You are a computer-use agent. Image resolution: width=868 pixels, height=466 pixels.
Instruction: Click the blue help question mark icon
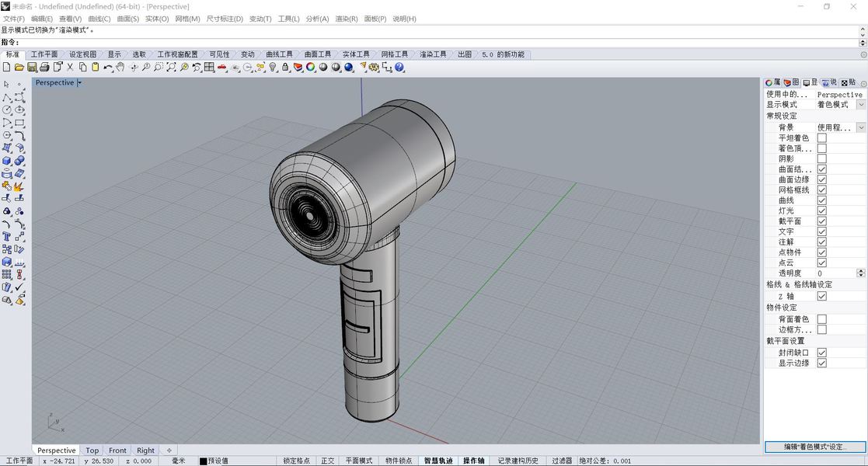click(x=399, y=67)
